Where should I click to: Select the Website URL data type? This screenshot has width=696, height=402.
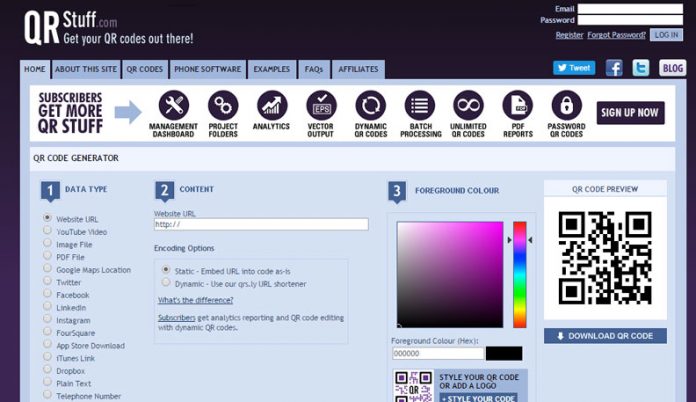(47, 217)
